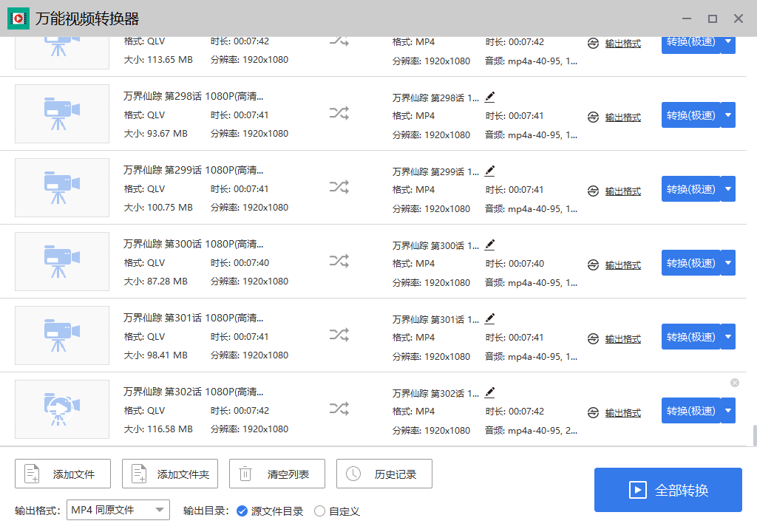This screenshot has width=757, height=532.
Task: Click source title 万界仙踪 第298话 1080P
Action: pyautogui.click(x=194, y=97)
